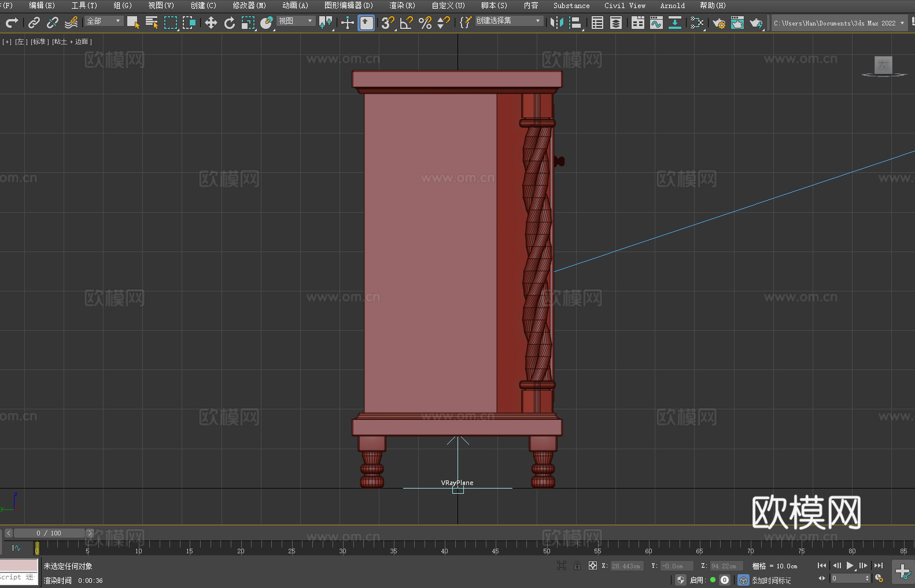Toggle Spinner Snap
Image resolution: width=915 pixels, height=588 pixels.
(x=444, y=23)
